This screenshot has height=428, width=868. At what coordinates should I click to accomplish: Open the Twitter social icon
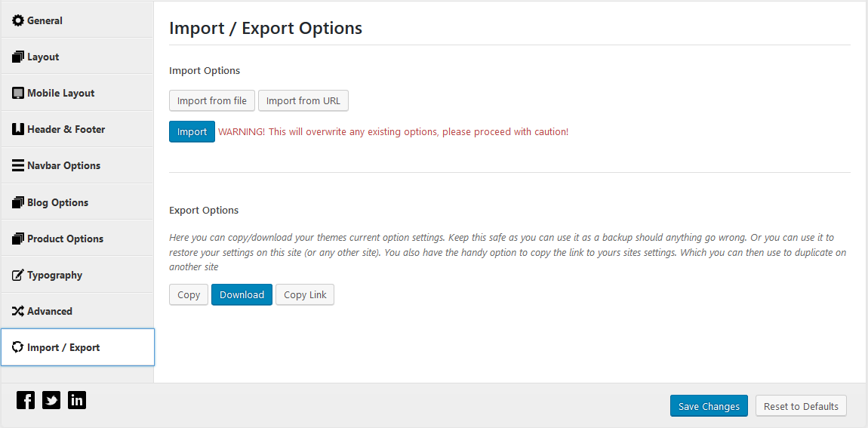pos(51,400)
